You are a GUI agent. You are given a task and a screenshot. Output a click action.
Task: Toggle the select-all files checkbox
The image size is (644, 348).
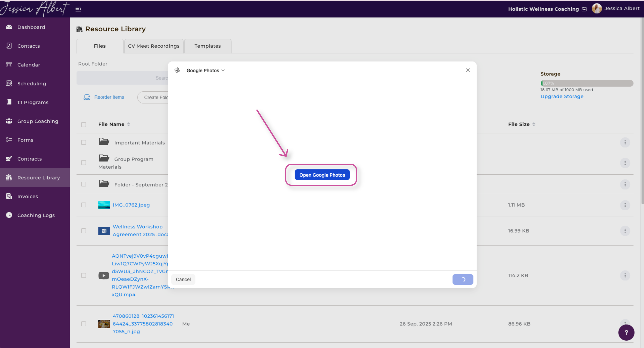point(83,125)
